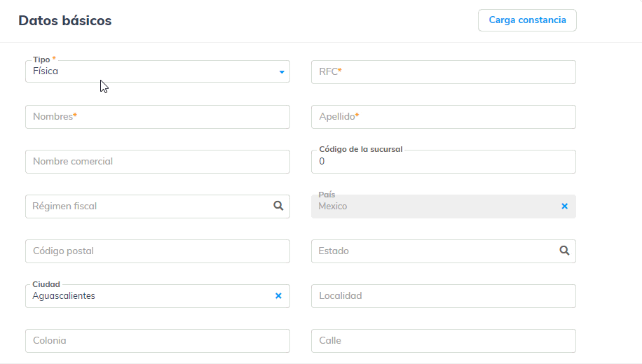Clear the País field with X icon
The width and height of the screenshot is (642, 364).
tap(564, 206)
